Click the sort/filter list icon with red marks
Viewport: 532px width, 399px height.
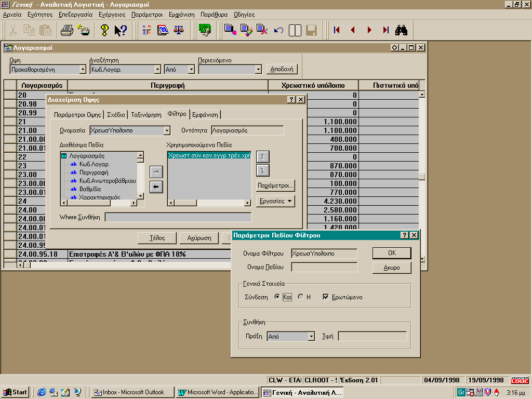click(147, 31)
